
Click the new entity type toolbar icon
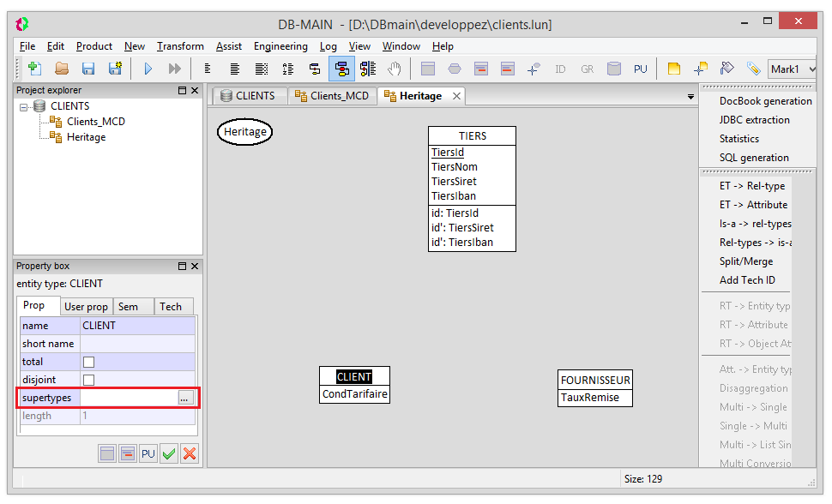coord(428,69)
